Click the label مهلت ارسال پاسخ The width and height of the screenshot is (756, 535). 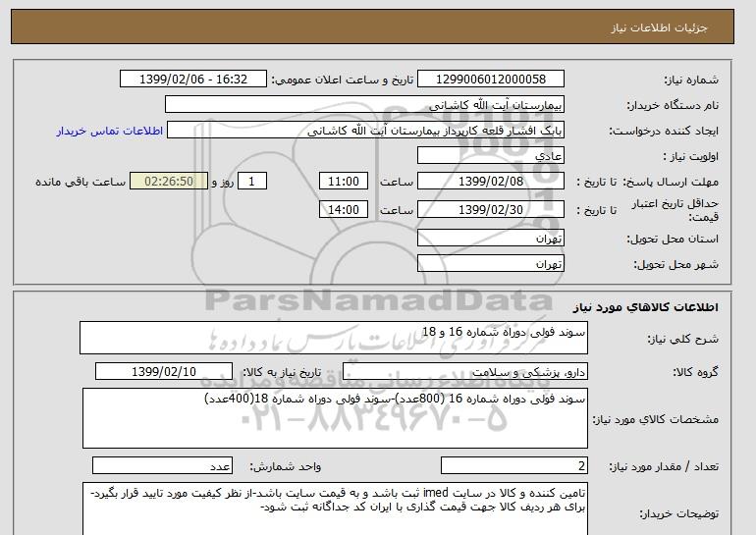coord(671,182)
